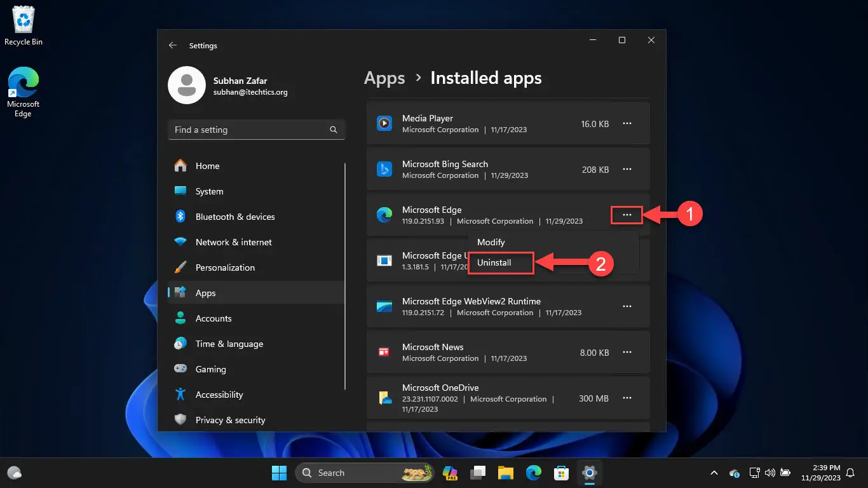868x488 pixels.
Task: Open Bluetooth & devices settings
Action: point(256,217)
